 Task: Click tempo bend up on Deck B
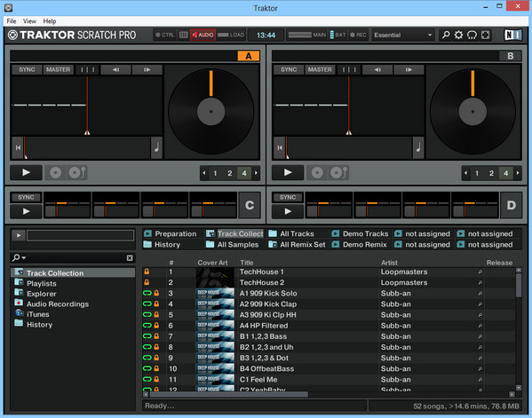point(409,69)
